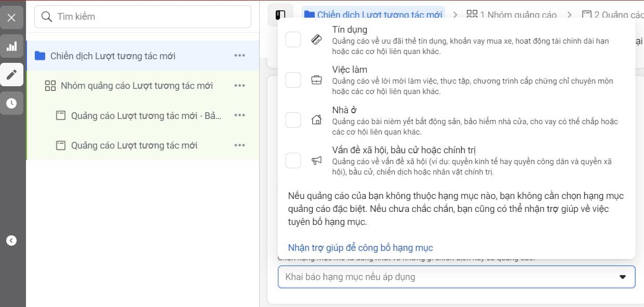Image resolution: width=644 pixels, height=307 pixels.
Task: Select Chiến dịch Lượt tương tác mới breadcrumb tab
Action: (x=373, y=15)
